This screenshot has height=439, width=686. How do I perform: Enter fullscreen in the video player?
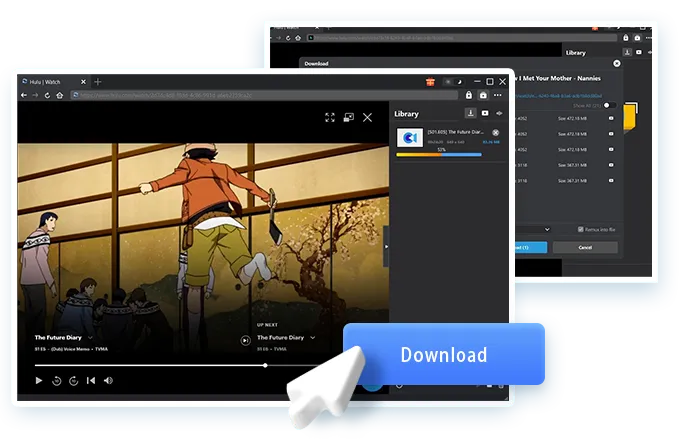tap(330, 117)
